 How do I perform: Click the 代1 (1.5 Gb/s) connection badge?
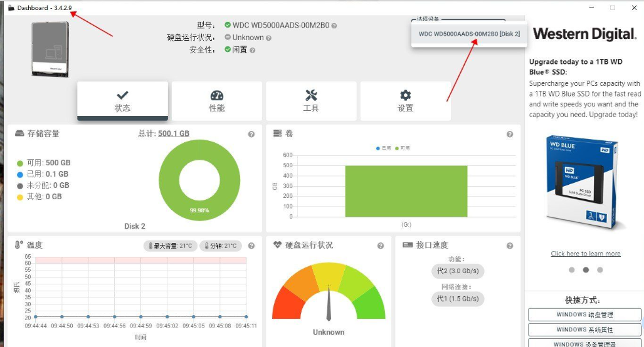click(458, 299)
